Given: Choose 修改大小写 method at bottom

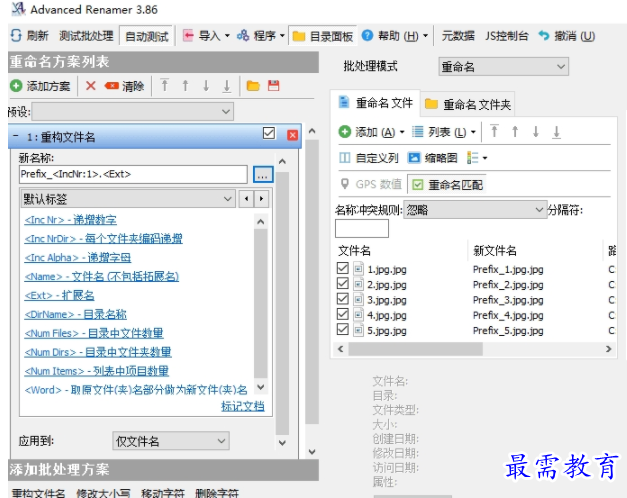Looking at the screenshot, I should 103,493.
